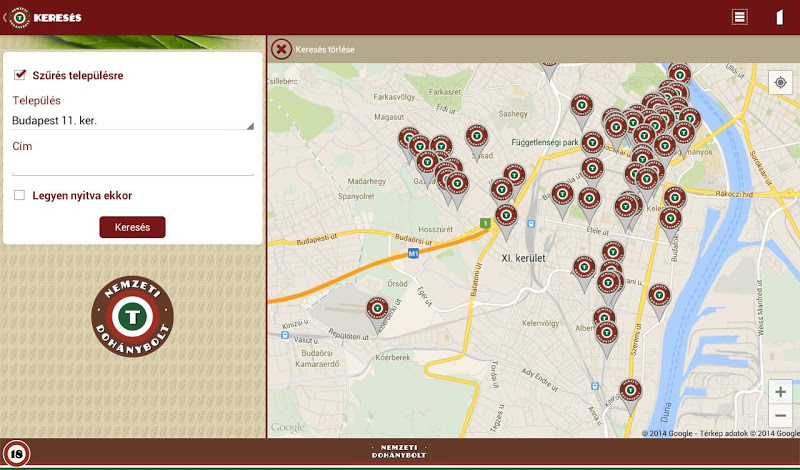Click the Magasút map label
This screenshot has width=800, height=470.
pyautogui.click(x=389, y=117)
